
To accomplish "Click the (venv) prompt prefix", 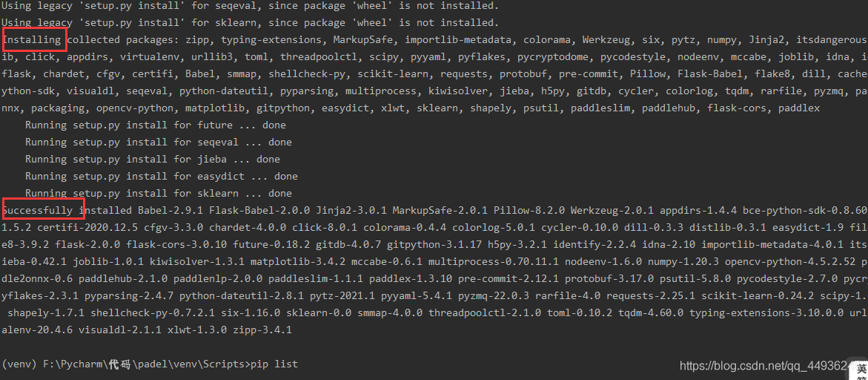I will coord(16,364).
